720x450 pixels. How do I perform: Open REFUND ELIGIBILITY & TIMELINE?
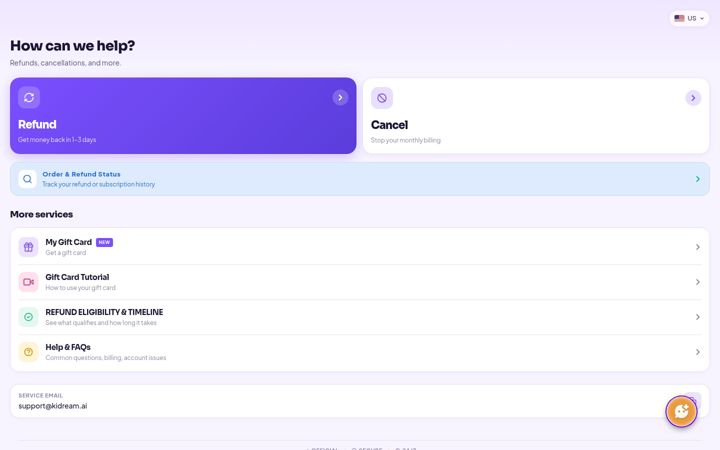pos(360,317)
